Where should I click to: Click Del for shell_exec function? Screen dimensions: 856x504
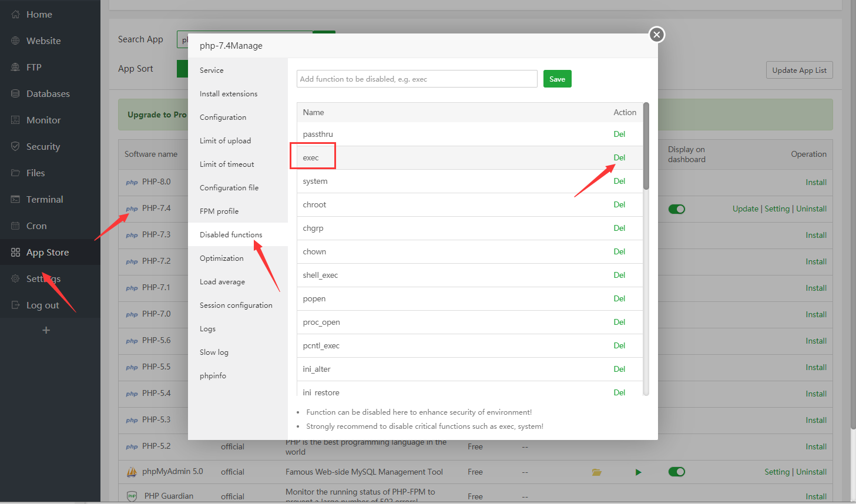(619, 275)
